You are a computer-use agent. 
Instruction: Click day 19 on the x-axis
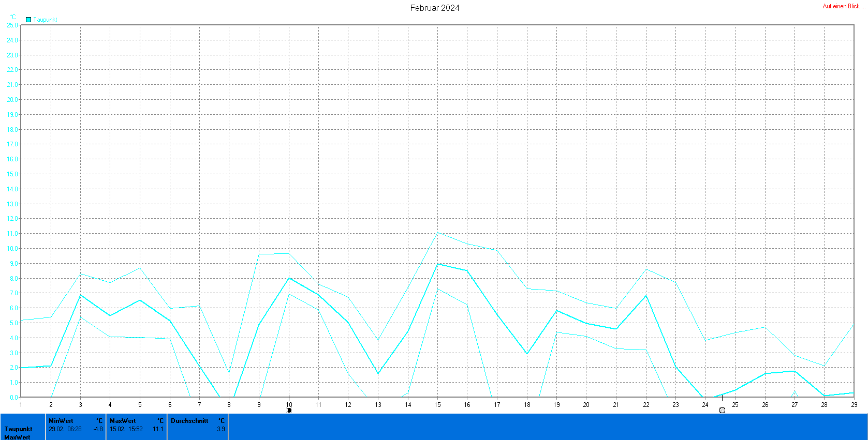pos(556,405)
